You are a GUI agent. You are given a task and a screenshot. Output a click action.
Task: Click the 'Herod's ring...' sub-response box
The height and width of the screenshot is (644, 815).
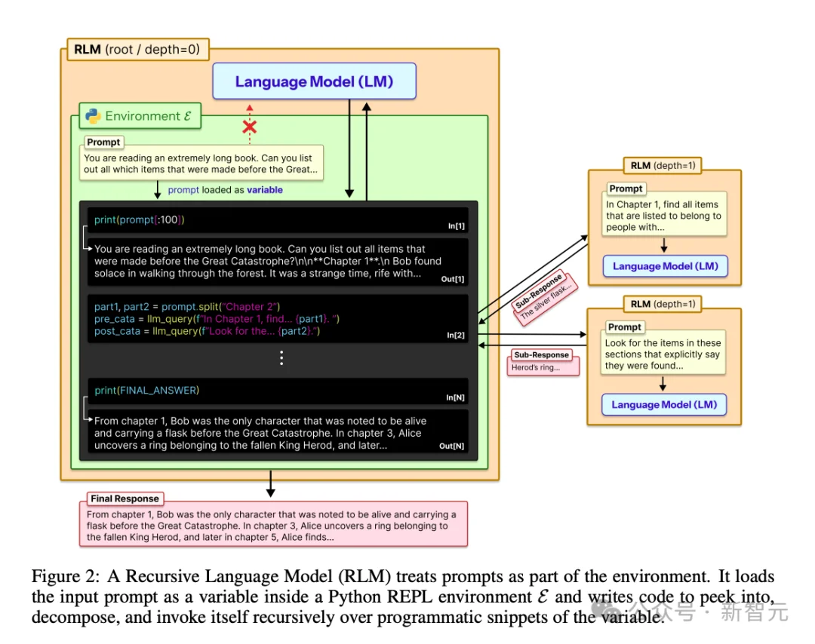[545, 367]
